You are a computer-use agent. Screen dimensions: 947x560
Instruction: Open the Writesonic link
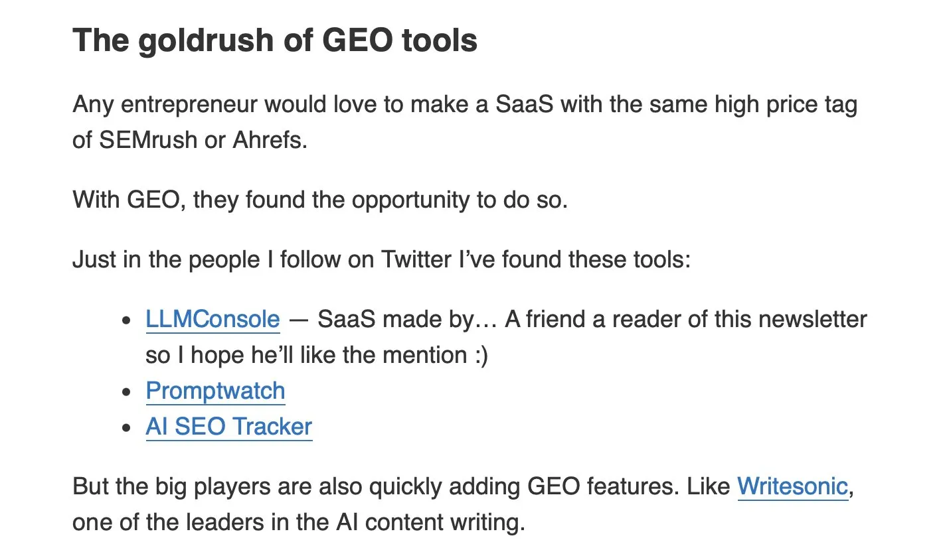click(792, 486)
